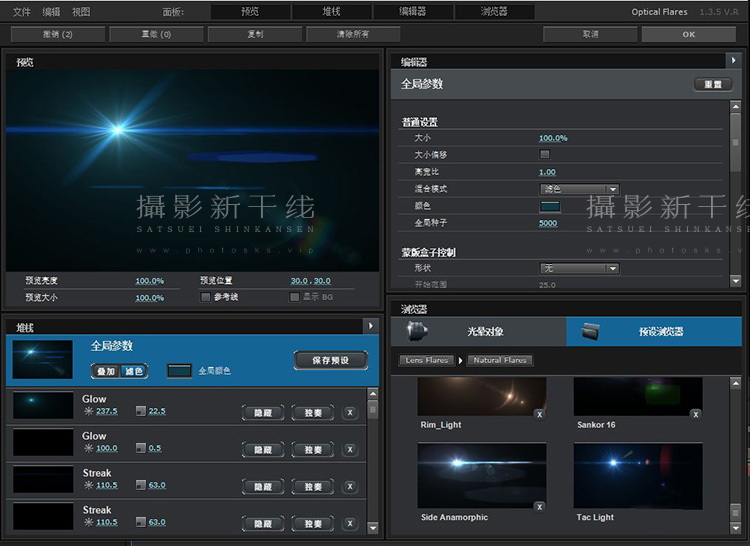
Task: Remove the second Streak element with X
Action: [x=350, y=524]
